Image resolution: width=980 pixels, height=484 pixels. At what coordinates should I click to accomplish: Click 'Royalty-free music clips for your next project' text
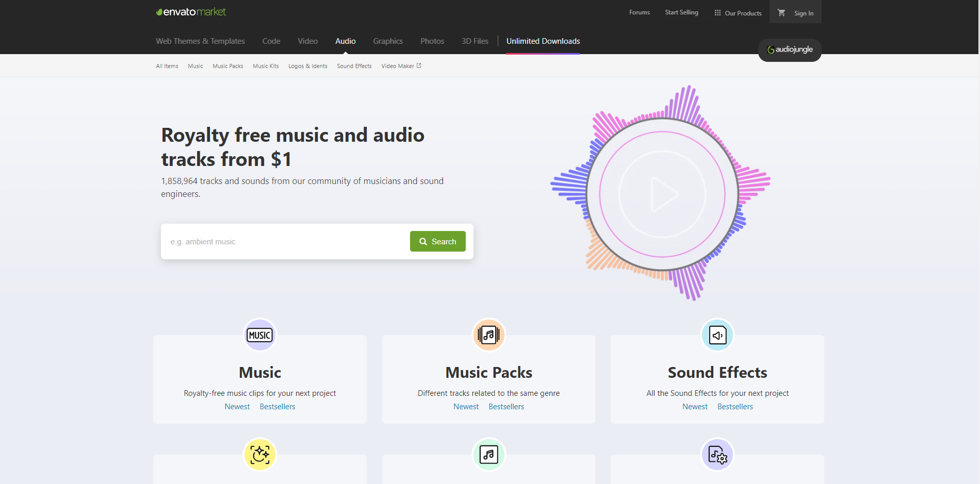[x=260, y=393]
